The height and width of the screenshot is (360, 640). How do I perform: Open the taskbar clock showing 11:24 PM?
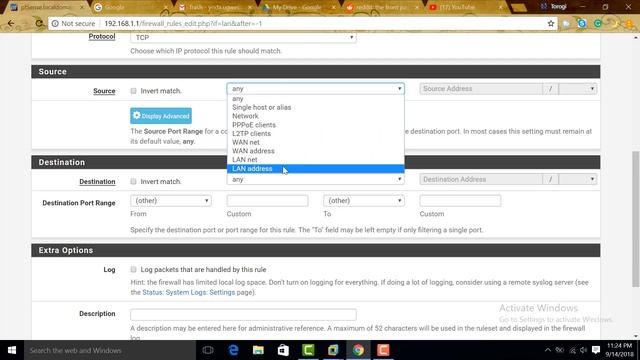click(620, 350)
